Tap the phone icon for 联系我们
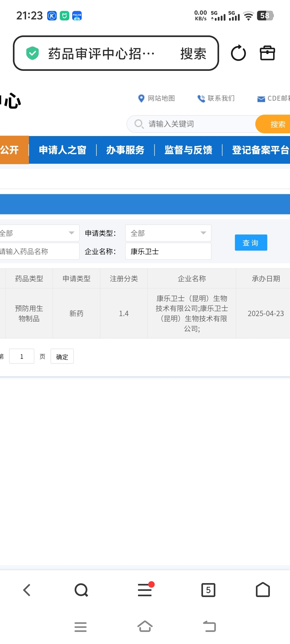Screen dimensions: 290x644 (201, 98)
